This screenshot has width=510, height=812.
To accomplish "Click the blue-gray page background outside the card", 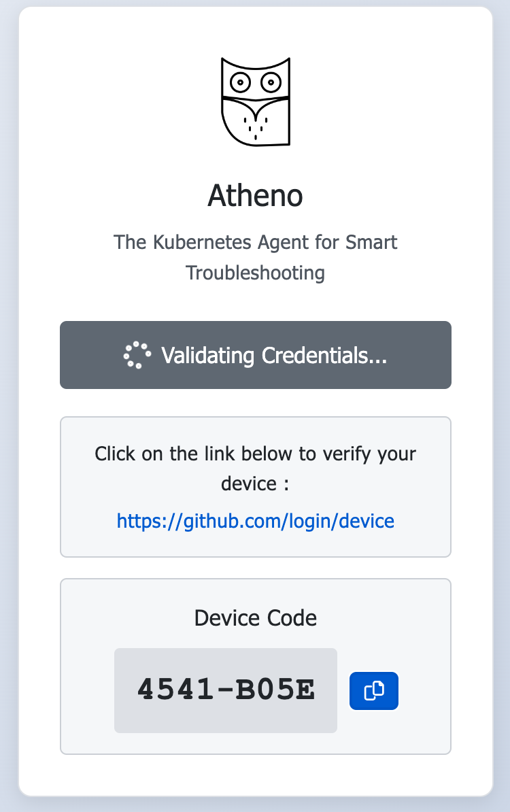I will point(501,408).
